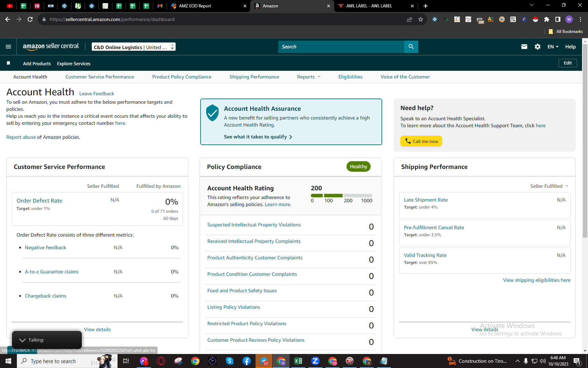Open the Account Health tab
Viewport: 588px width, 368px height.
click(30, 77)
